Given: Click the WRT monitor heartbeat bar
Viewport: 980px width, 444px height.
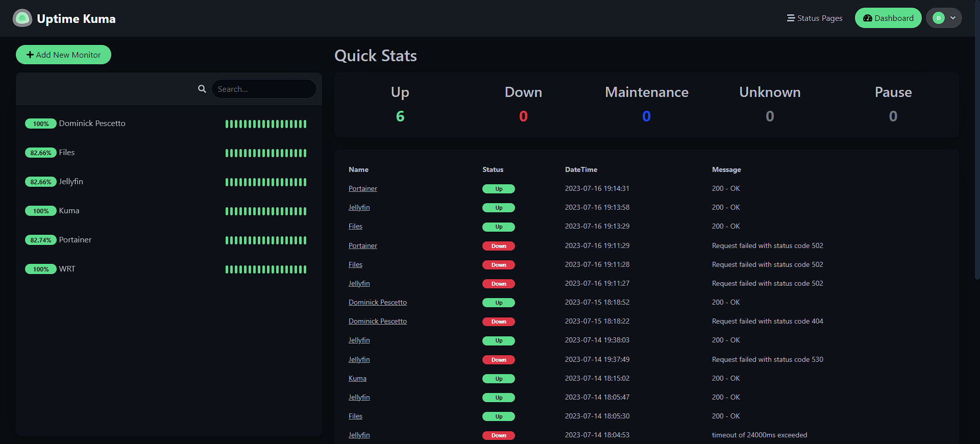Looking at the screenshot, I should tap(266, 269).
